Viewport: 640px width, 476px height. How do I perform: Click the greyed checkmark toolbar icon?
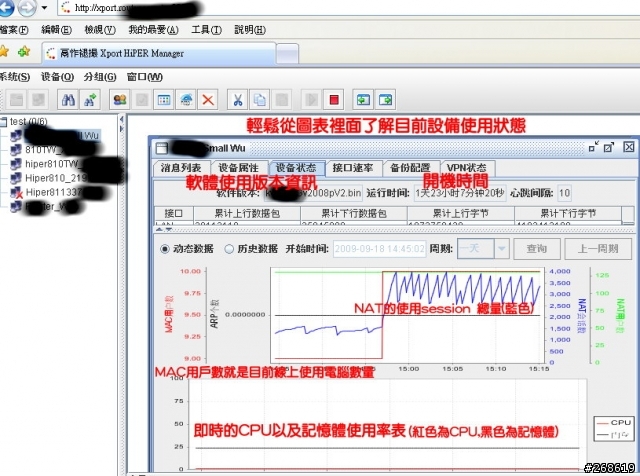[142, 100]
